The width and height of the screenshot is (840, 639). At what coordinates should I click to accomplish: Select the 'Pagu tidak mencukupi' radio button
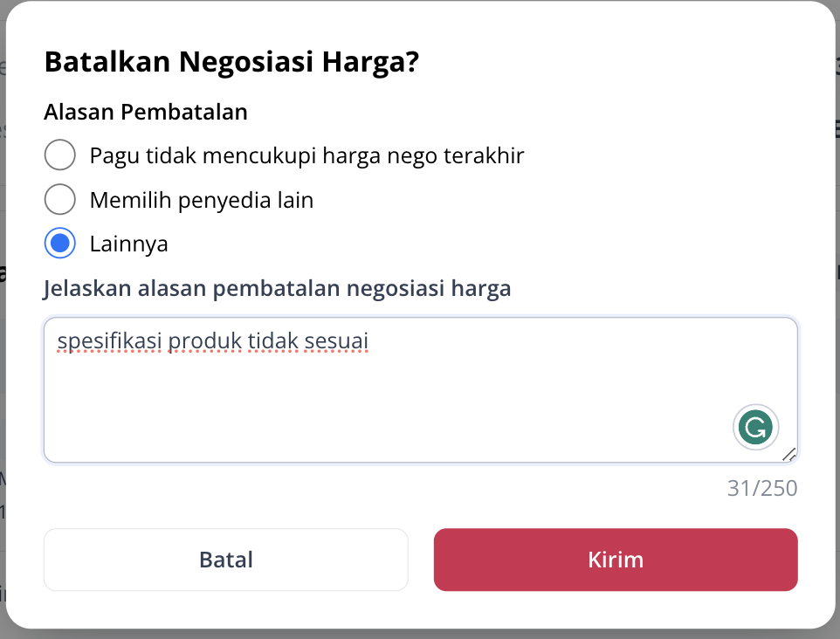coord(60,155)
